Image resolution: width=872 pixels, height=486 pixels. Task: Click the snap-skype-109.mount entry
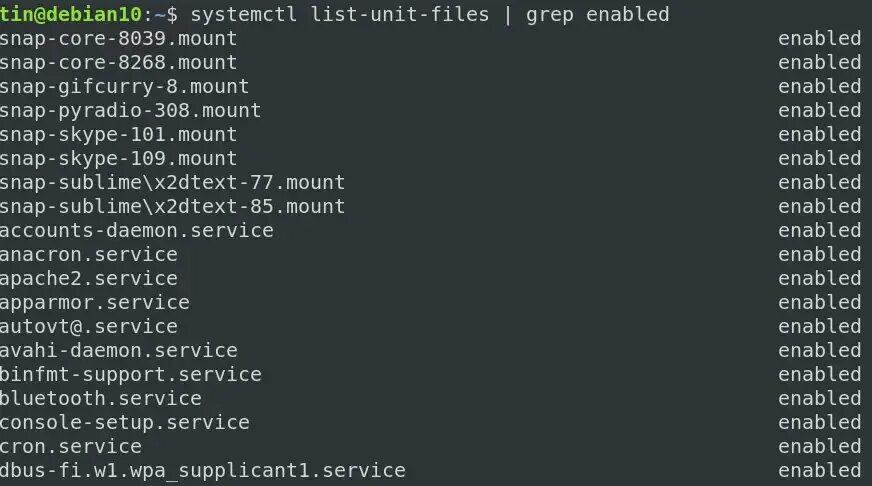pyautogui.click(x=118, y=159)
